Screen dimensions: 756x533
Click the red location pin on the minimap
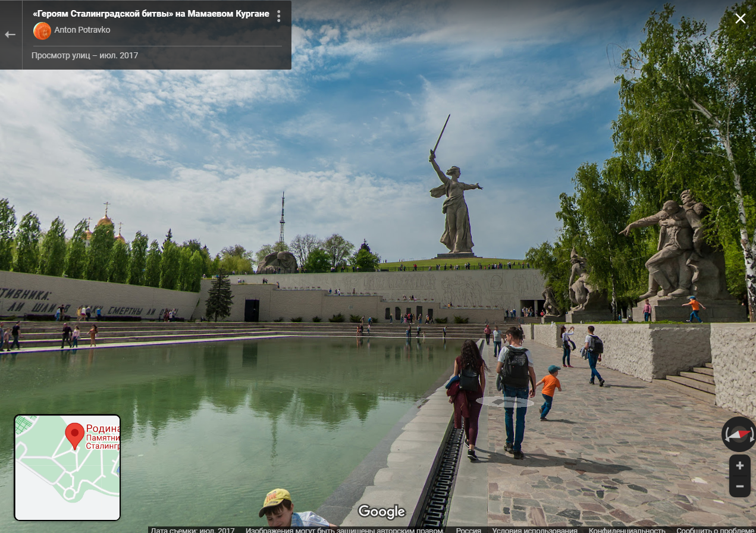point(74,435)
